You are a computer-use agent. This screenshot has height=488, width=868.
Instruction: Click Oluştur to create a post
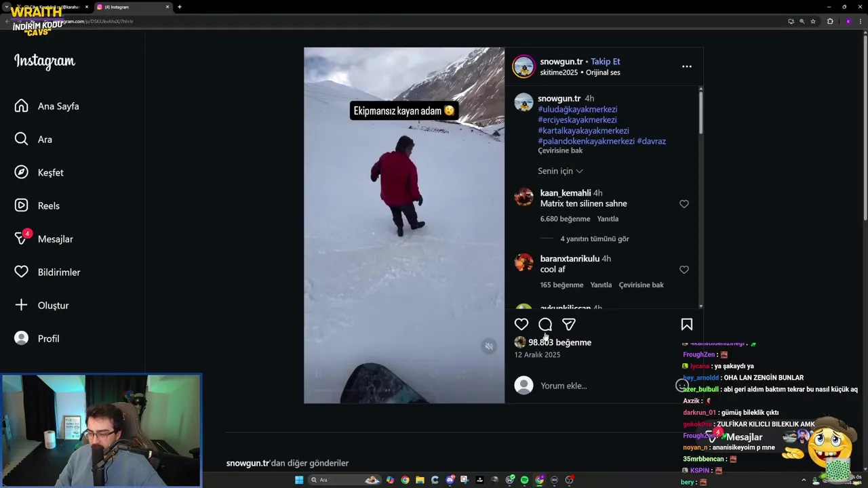(x=41, y=306)
